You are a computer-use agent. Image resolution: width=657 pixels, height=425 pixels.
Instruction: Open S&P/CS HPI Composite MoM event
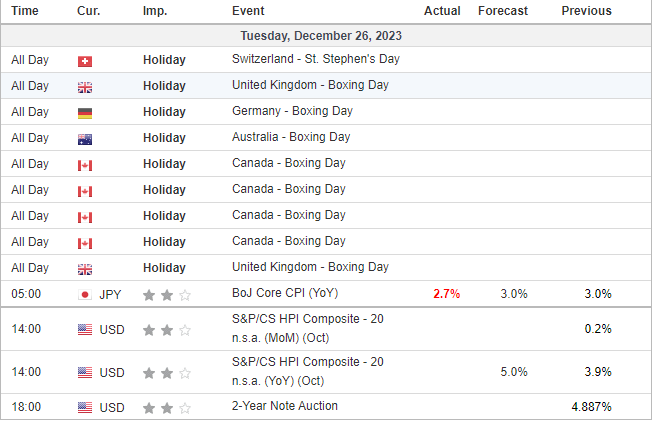tap(307, 328)
